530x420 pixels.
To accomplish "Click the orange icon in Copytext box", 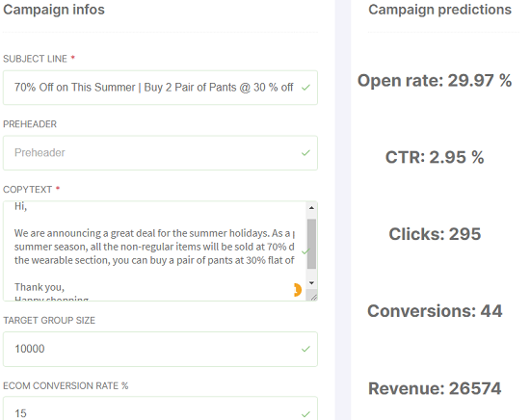I will coord(298,290).
